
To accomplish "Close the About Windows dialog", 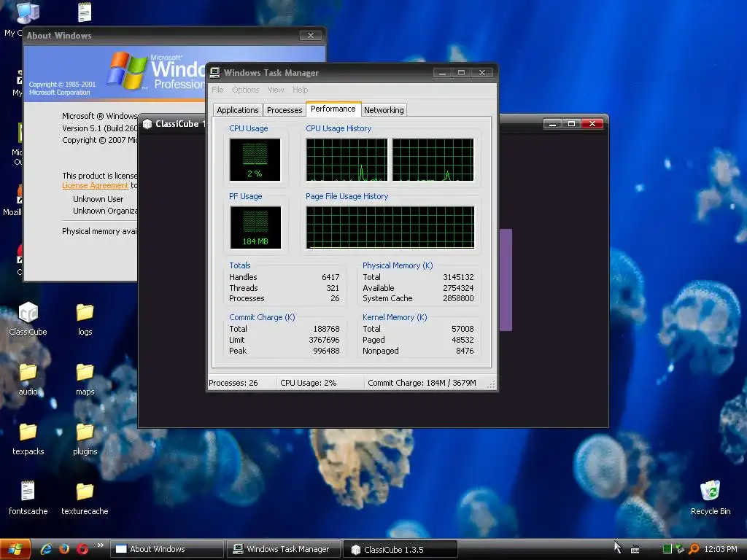I will coord(311,35).
